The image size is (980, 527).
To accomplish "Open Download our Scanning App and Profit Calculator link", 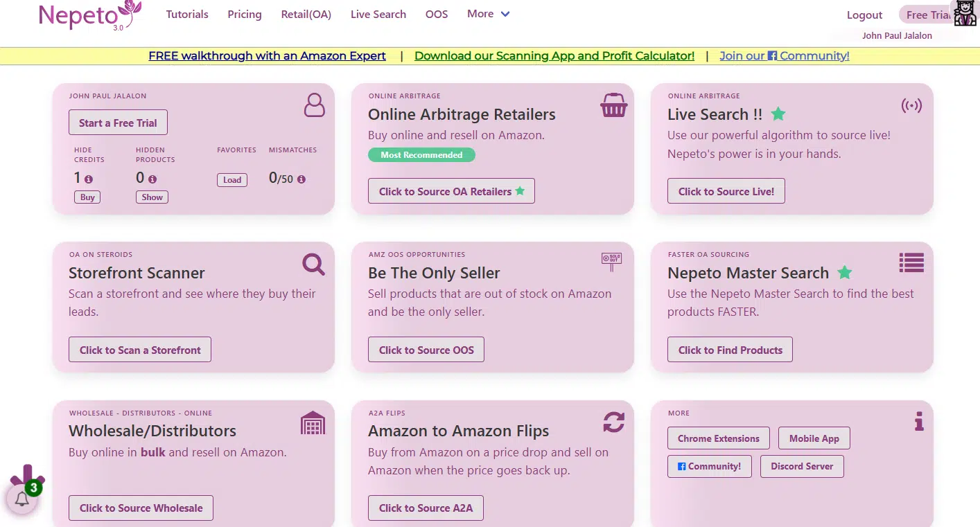I will [x=554, y=56].
